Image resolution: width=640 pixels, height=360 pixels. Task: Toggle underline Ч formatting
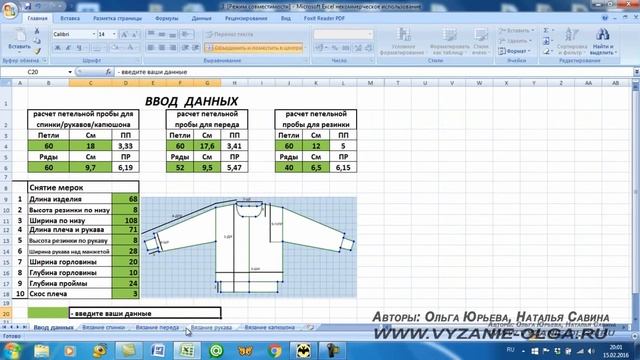click(x=79, y=48)
